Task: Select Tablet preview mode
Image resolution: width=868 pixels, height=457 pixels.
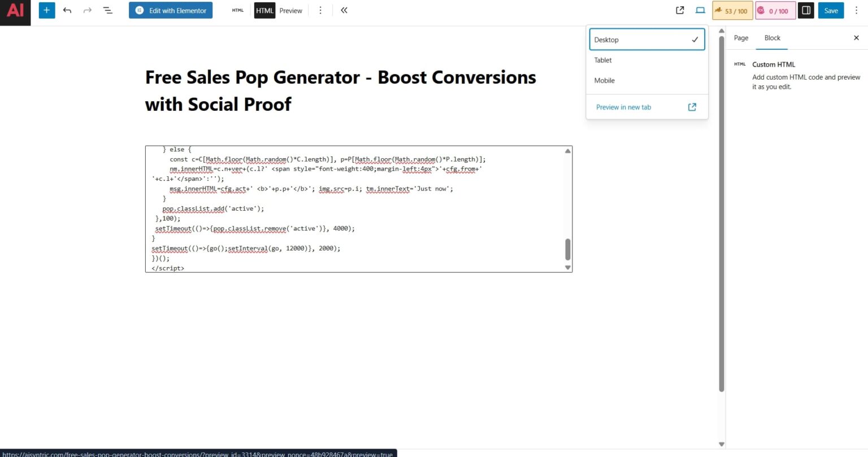Action: 602,60
